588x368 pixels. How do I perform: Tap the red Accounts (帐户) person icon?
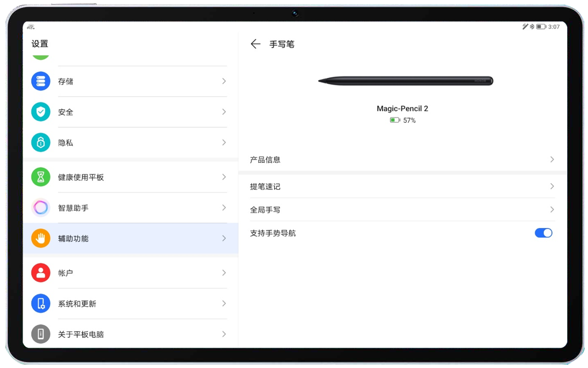coord(41,273)
